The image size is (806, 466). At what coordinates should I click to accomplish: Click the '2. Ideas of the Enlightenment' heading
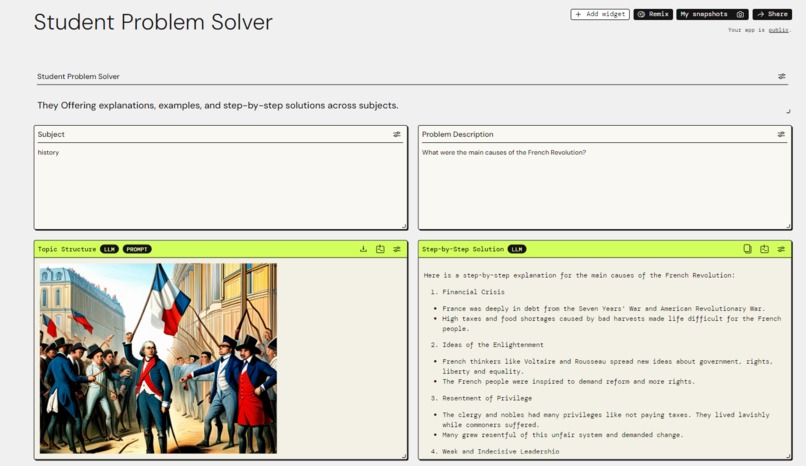click(x=487, y=345)
